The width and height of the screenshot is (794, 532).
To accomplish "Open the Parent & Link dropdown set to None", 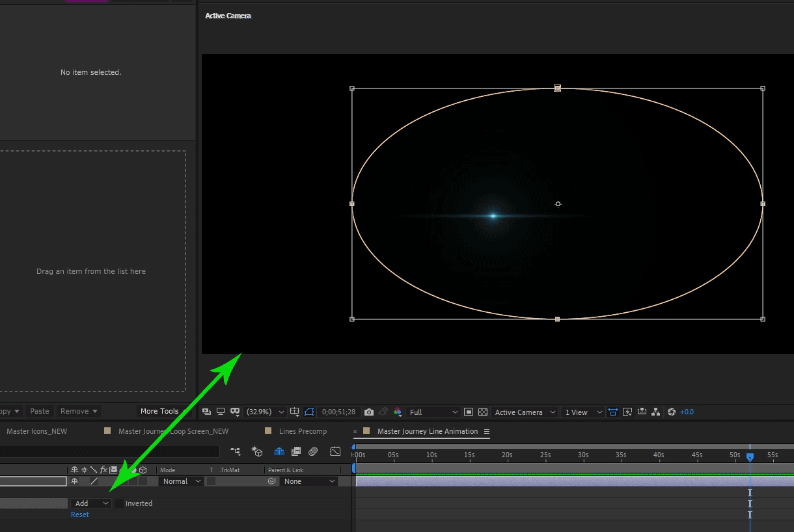I will pos(309,481).
